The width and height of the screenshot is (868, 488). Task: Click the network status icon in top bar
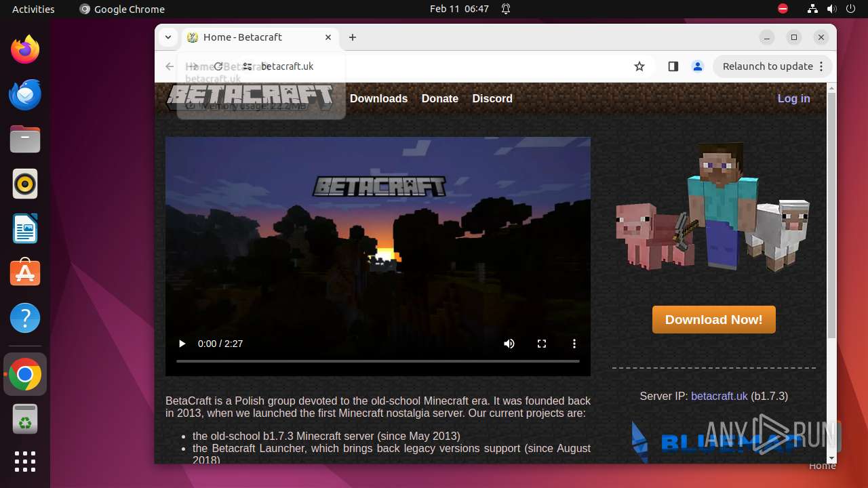point(812,9)
